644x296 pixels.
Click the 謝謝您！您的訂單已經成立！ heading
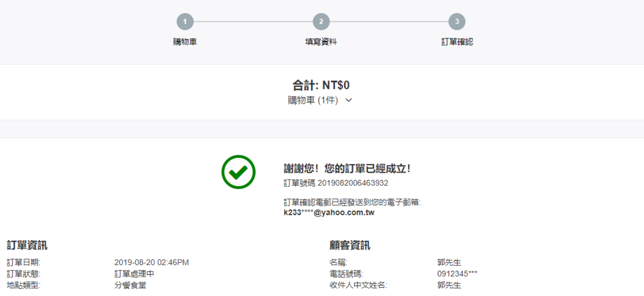[x=347, y=168]
